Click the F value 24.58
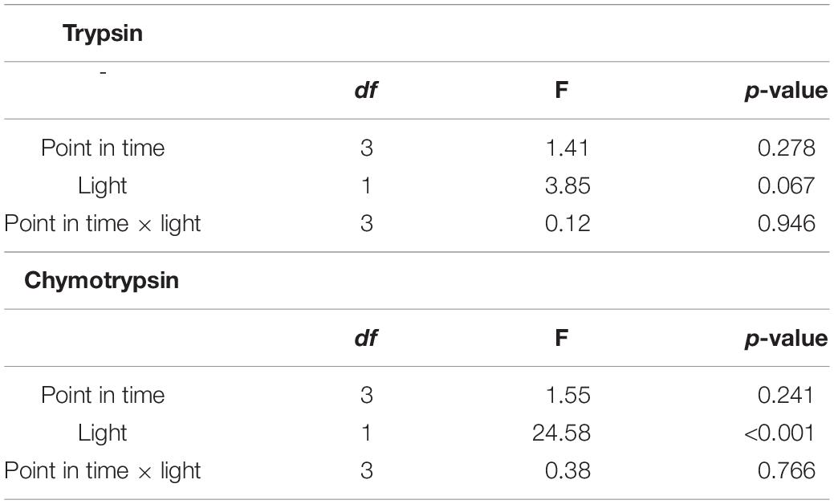The height and width of the screenshot is (504, 834). pos(561,433)
